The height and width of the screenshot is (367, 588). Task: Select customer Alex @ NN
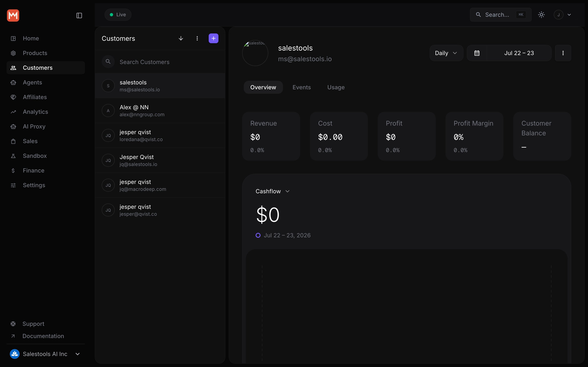pos(160,111)
